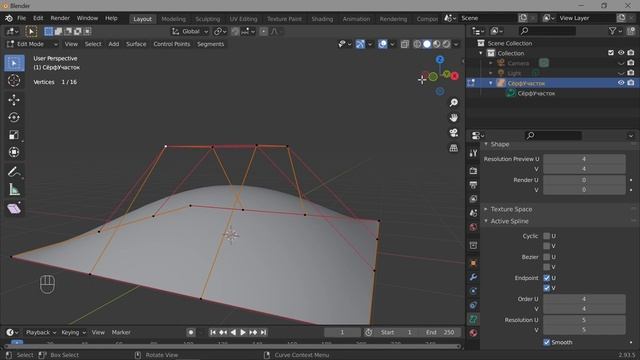The height and width of the screenshot is (360, 640).
Task: Enable Cyclic U checkbox
Action: click(x=547, y=236)
